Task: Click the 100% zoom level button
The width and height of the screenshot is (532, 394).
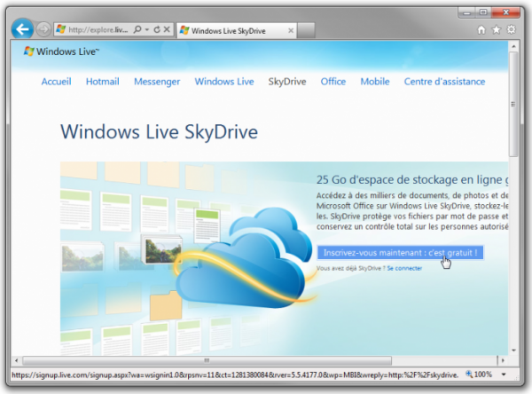Action: [479, 374]
